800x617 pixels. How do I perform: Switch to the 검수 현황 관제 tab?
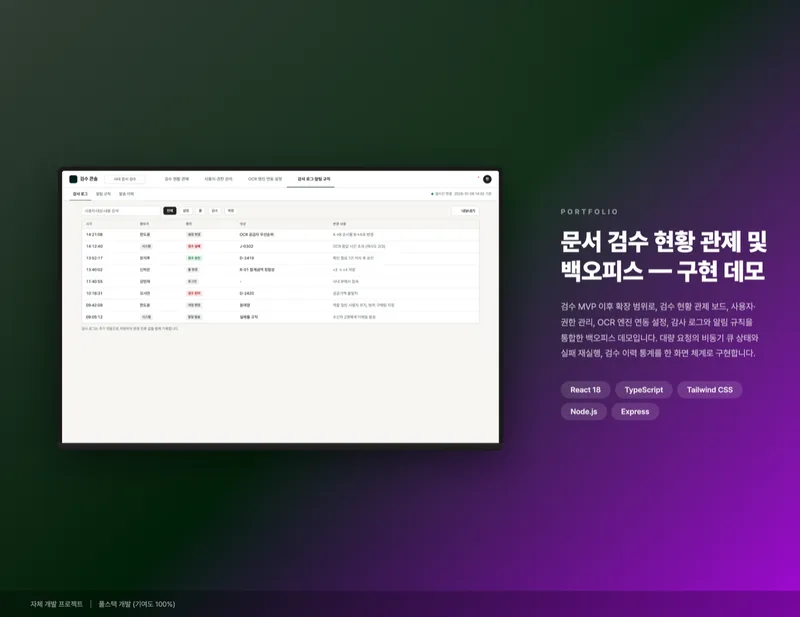[177, 179]
